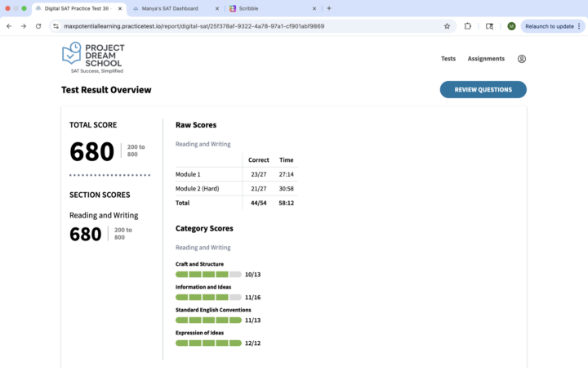The width and height of the screenshot is (588, 368).
Task: Click the Chrome profile avatar
Action: coord(511,26)
